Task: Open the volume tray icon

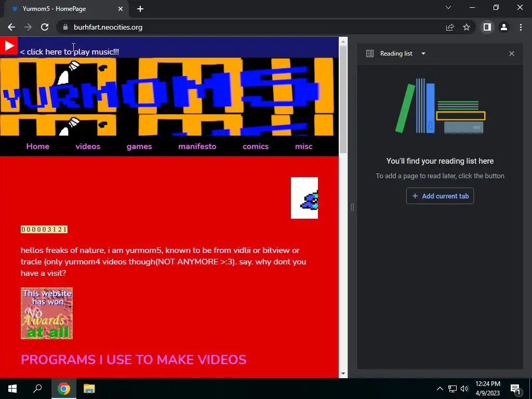Action: point(464,389)
